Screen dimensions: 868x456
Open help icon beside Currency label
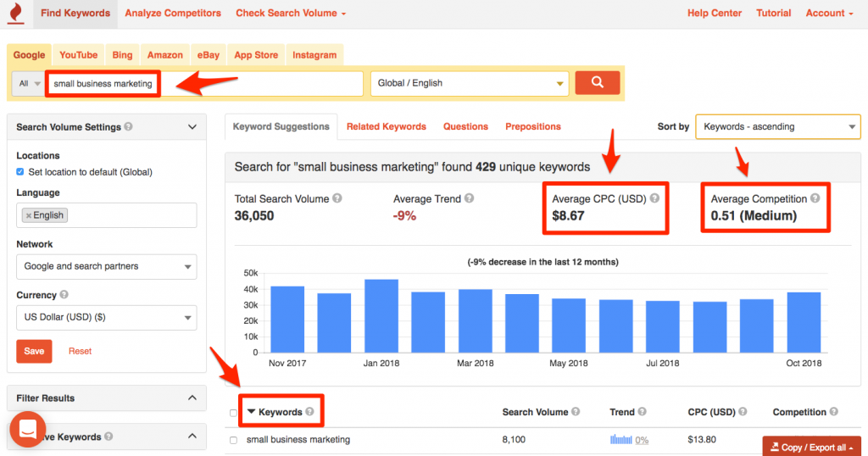(x=64, y=294)
